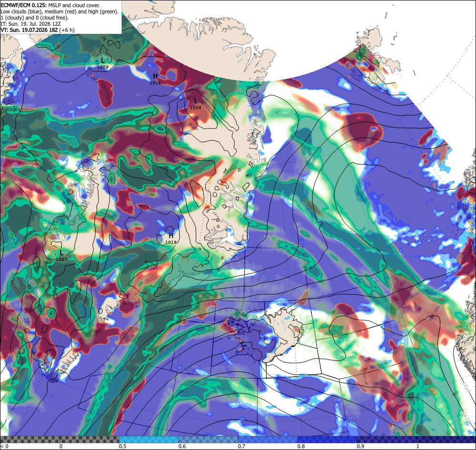Click the '0.5' colorbar label

point(123,446)
